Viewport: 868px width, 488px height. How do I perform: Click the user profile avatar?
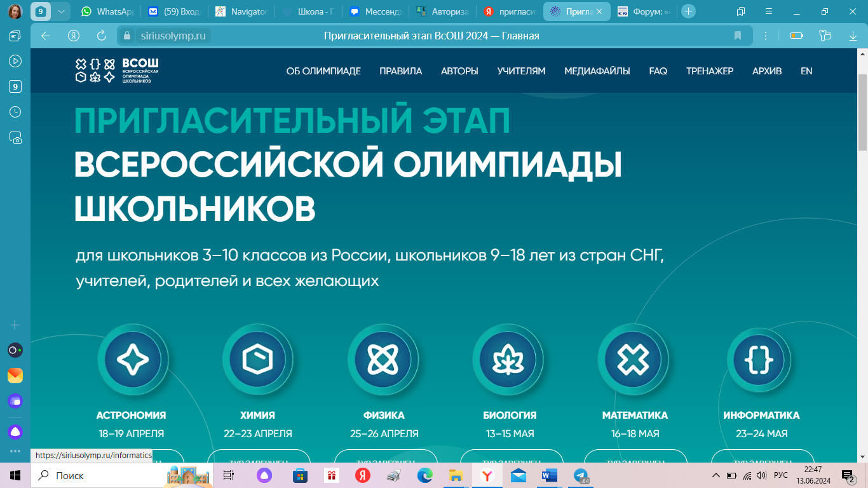click(15, 11)
